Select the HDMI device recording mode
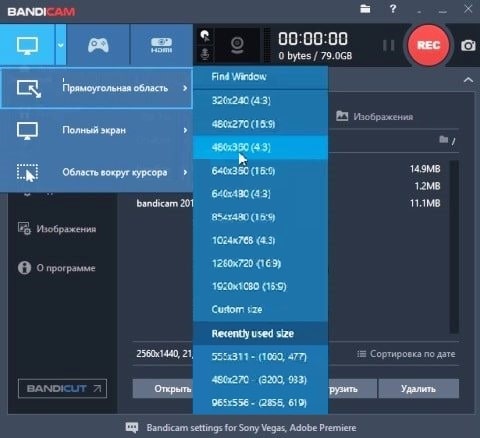480x438 pixels. click(161, 45)
